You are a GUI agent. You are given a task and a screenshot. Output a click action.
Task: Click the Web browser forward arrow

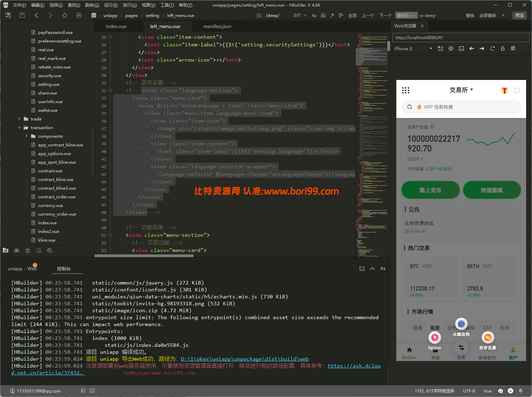point(482,48)
